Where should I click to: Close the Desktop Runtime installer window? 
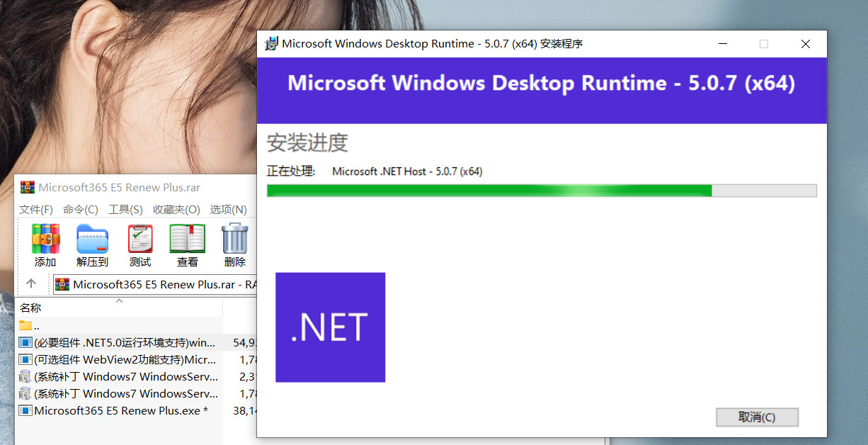tap(805, 44)
